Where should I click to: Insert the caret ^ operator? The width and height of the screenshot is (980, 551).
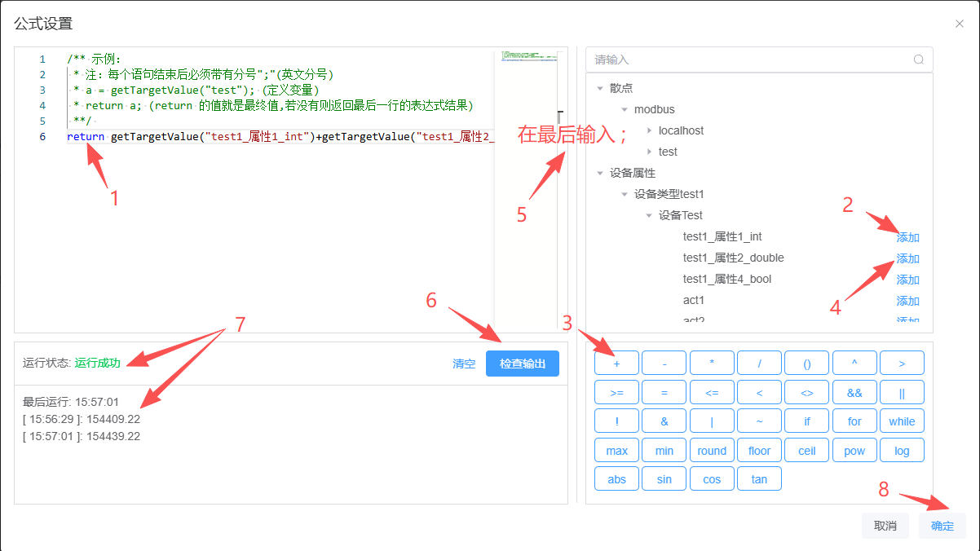tap(854, 363)
